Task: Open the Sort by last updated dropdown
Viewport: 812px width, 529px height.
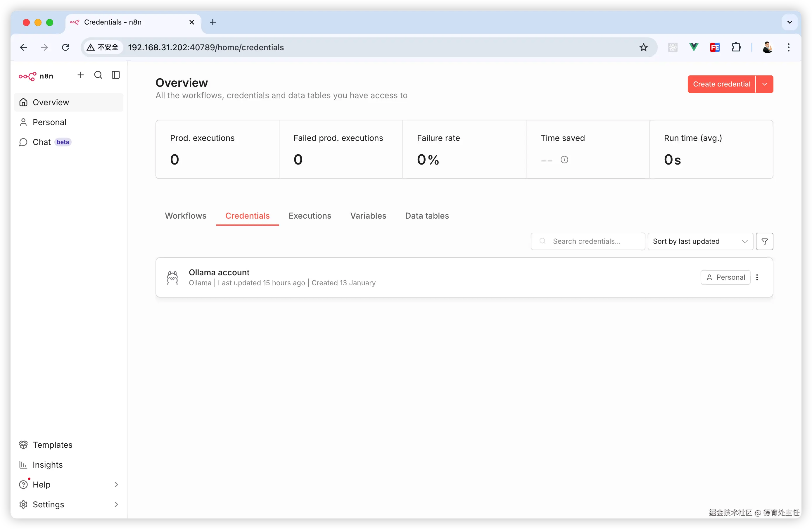Action: pos(700,241)
